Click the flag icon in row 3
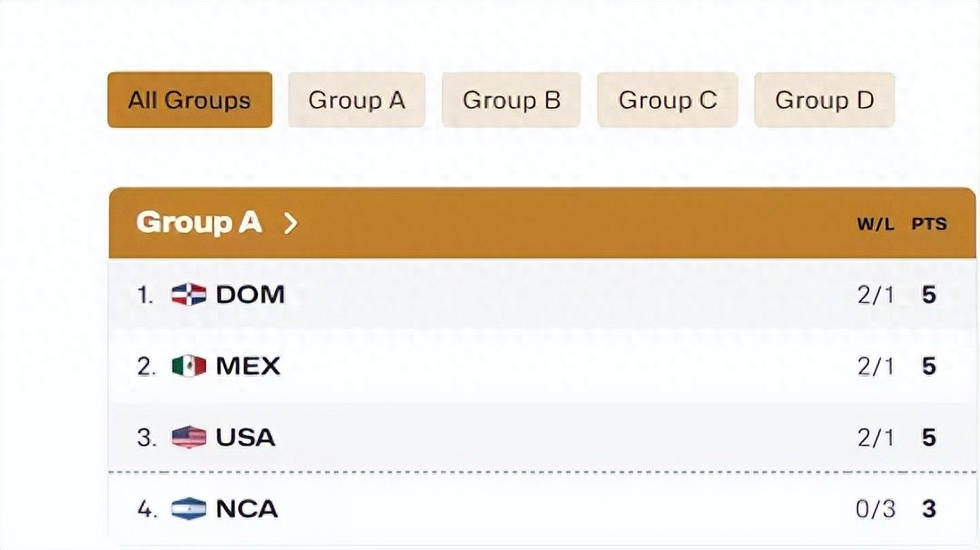The image size is (980, 550). (x=187, y=437)
